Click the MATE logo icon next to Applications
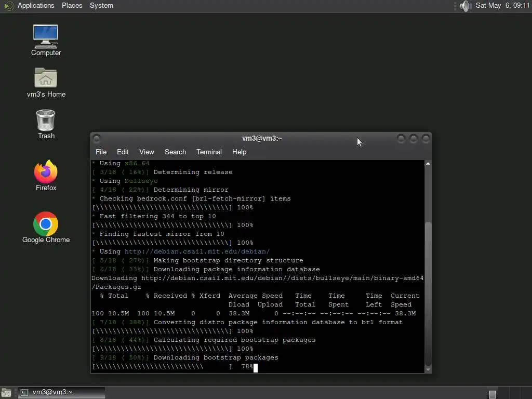Screen dimensions: 532x399 (x=8, y=6)
